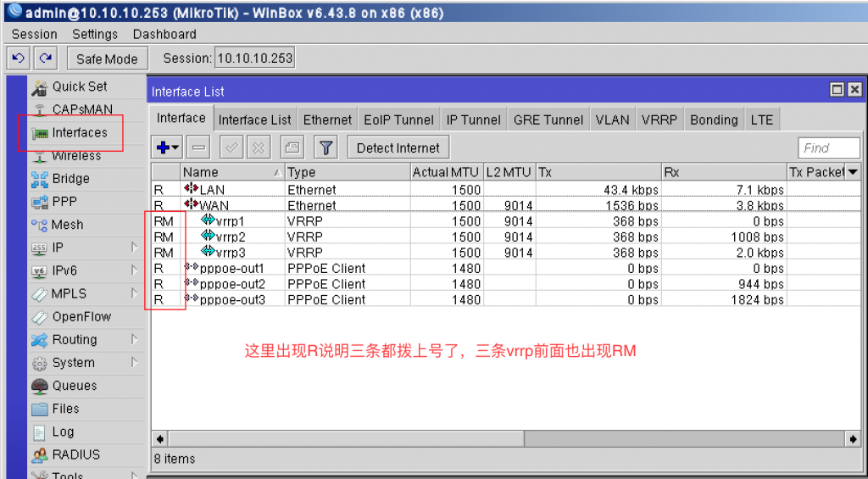Sort by the Name column header
868x479 pixels.
tap(232, 172)
